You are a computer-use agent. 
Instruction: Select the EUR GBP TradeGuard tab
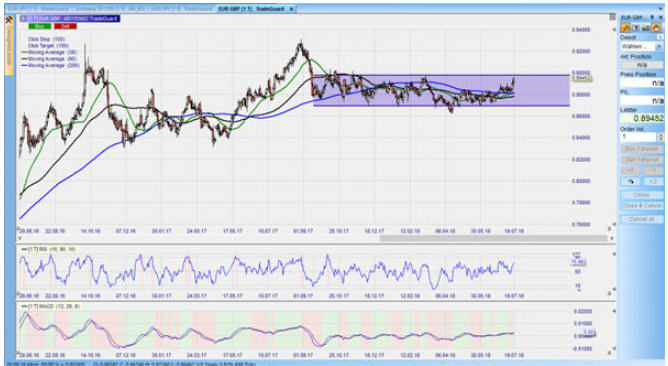point(252,9)
